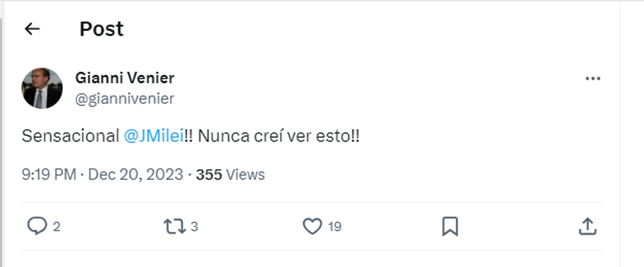644x267 pixels.
Task: View the 355 Views count
Action: pyautogui.click(x=231, y=175)
